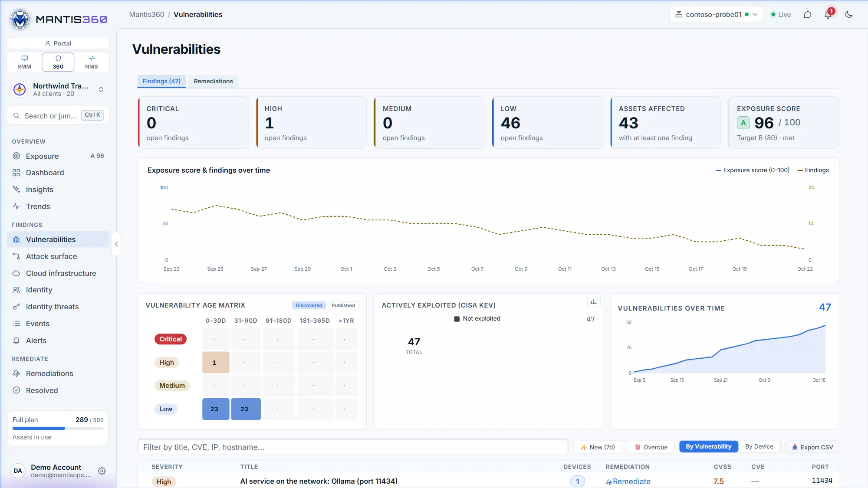868x488 pixels.
Task: Click the Attack surface icon
Action: click(x=16, y=256)
